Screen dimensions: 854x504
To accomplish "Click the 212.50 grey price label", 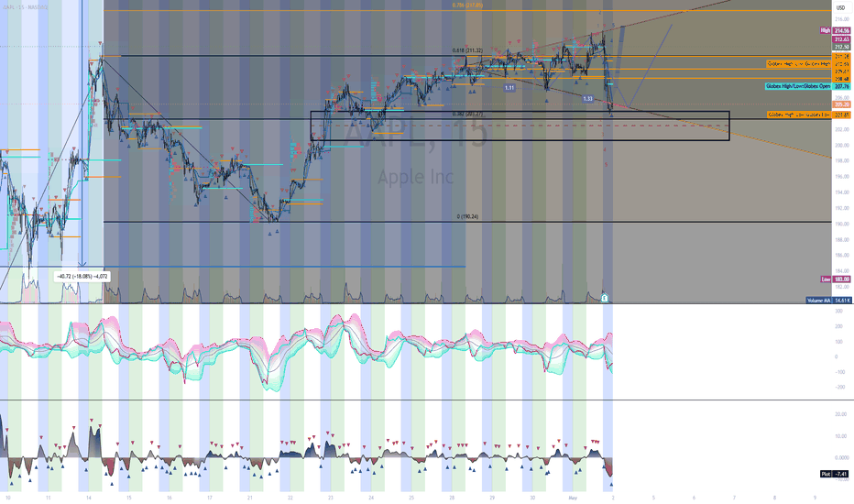I will [841, 47].
